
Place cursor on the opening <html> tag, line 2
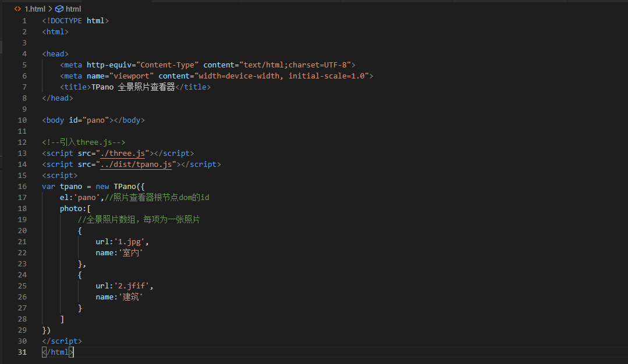(x=55, y=32)
